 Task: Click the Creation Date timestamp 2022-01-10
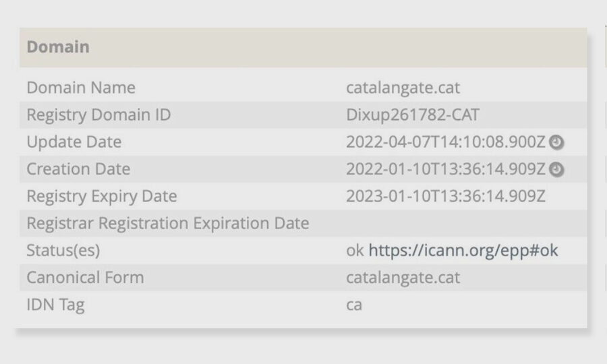click(x=445, y=169)
